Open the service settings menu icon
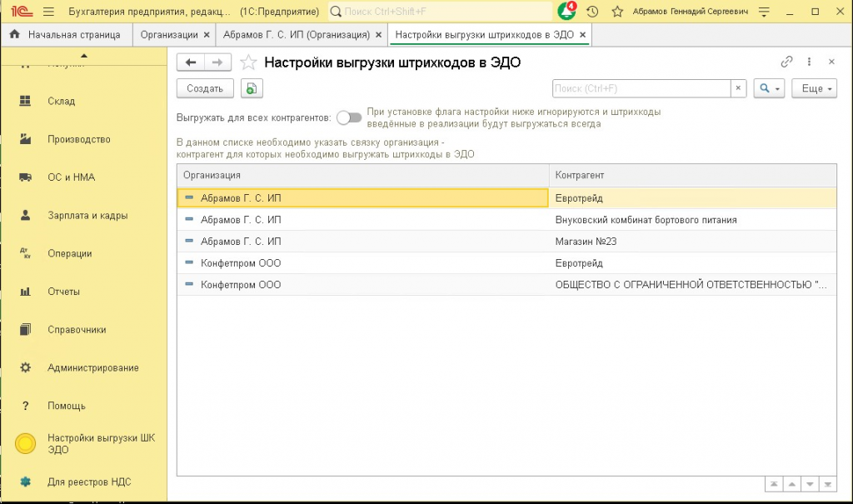Screen dimensions: 853x504 coord(764,12)
